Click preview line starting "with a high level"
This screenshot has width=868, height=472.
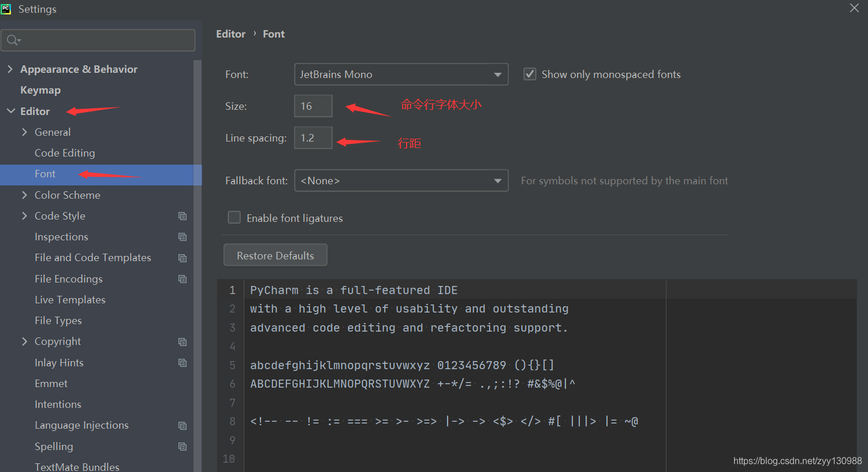coord(409,309)
